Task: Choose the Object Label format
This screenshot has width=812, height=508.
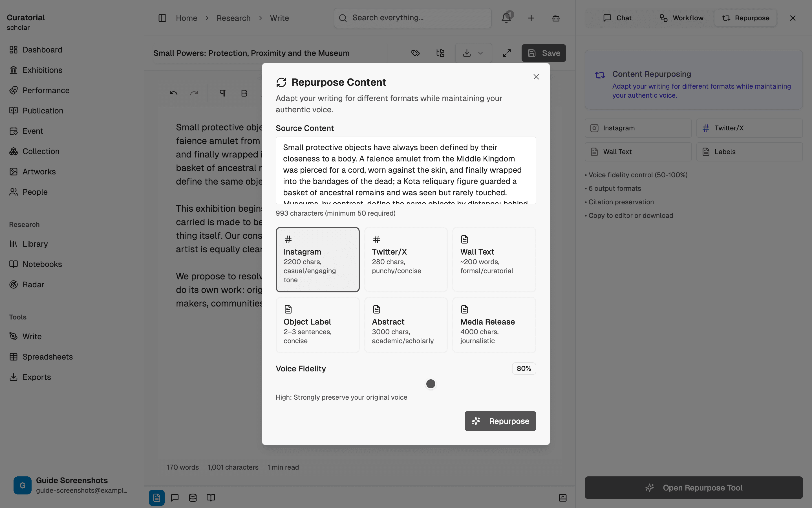Action: (x=317, y=325)
